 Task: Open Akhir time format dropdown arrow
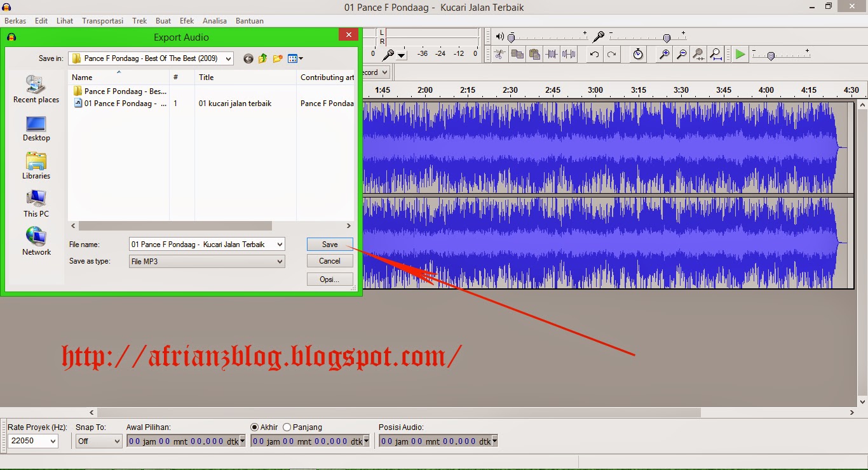[x=366, y=441]
